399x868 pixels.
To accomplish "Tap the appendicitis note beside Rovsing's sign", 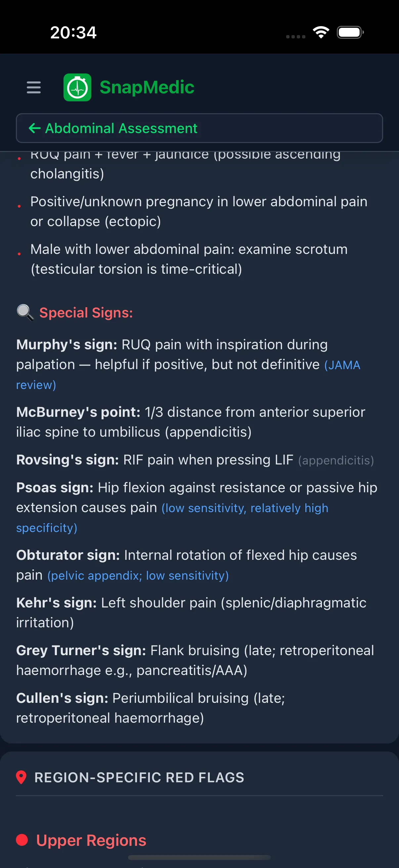I will pos(336,459).
